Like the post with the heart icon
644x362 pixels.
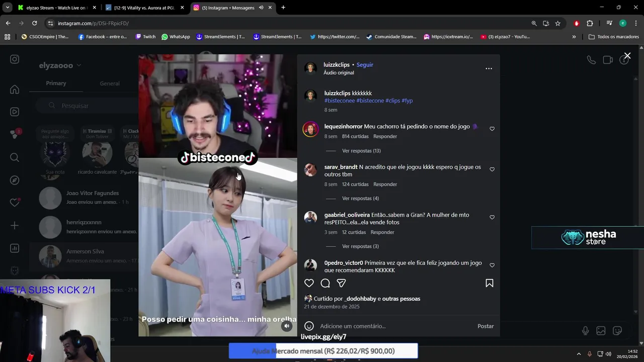pyautogui.click(x=309, y=283)
